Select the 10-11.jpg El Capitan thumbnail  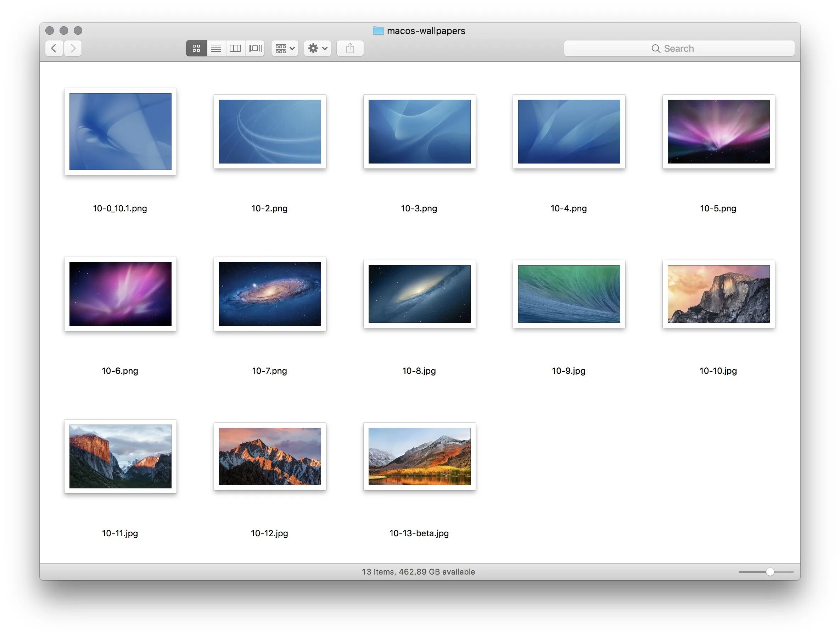pyautogui.click(x=121, y=456)
